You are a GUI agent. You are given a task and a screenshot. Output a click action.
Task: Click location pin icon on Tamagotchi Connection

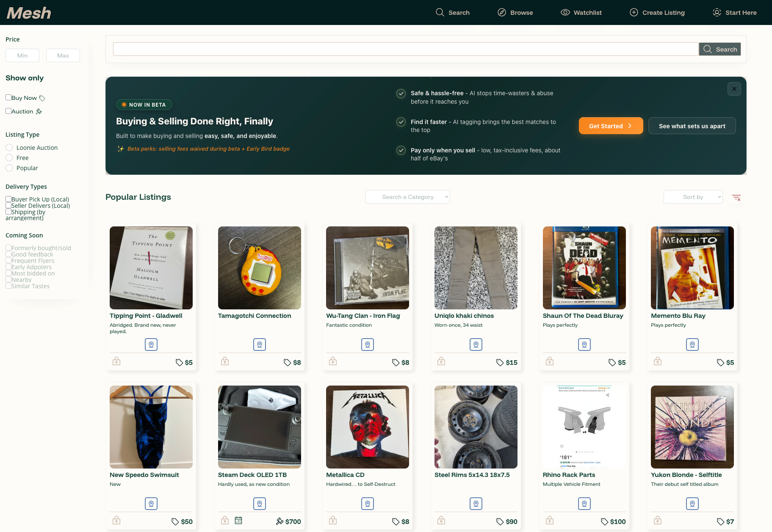click(x=260, y=345)
